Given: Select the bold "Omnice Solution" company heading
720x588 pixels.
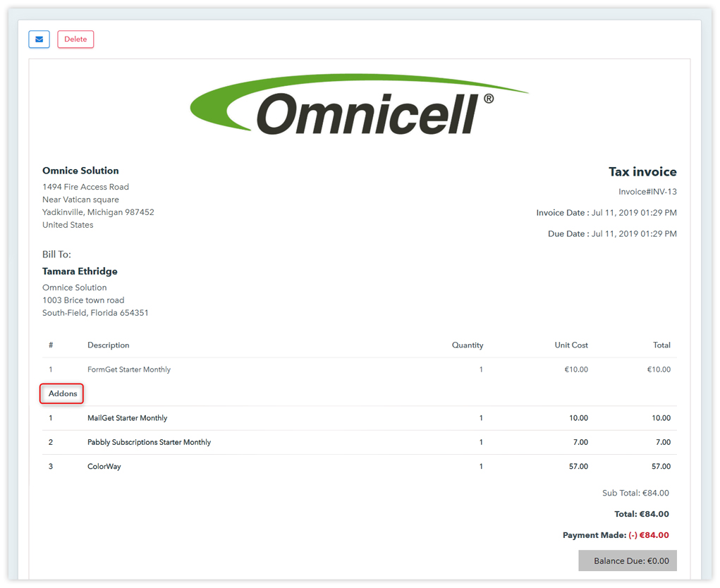Looking at the screenshot, I should pos(80,171).
